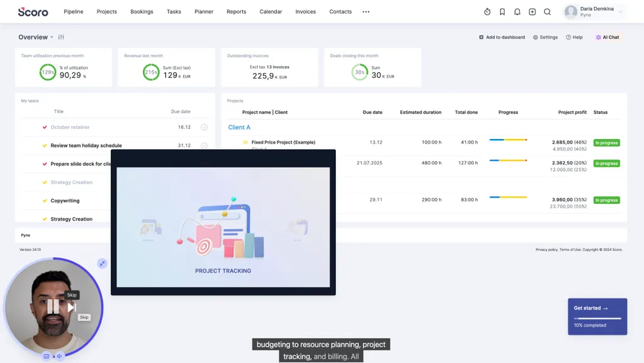Click In progress status of 21.07.2025 project

point(607,163)
